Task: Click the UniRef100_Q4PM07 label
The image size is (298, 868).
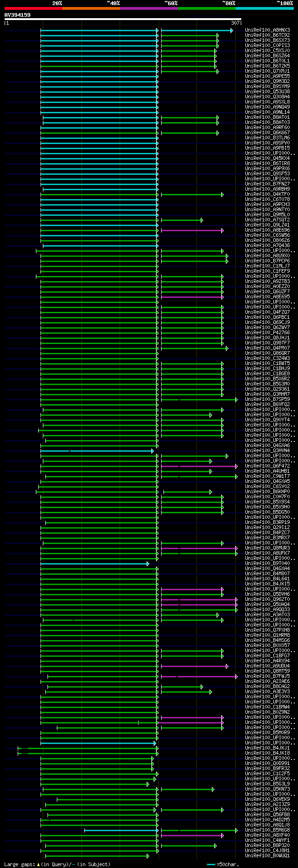Action: pos(267,348)
